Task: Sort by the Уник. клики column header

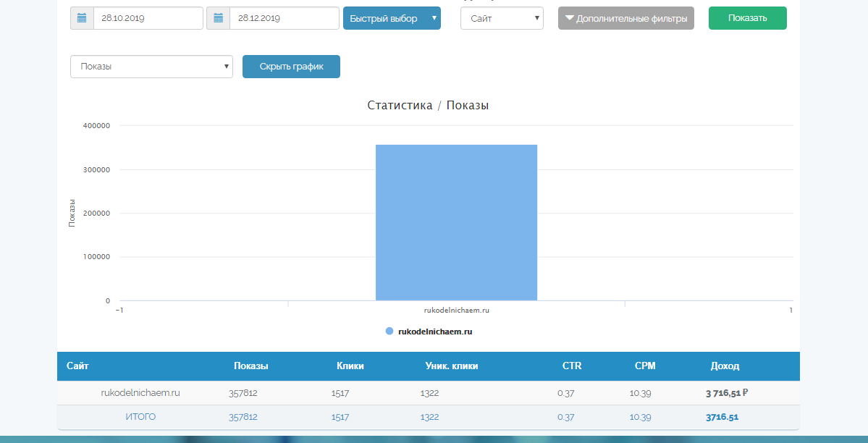Action: click(x=451, y=366)
